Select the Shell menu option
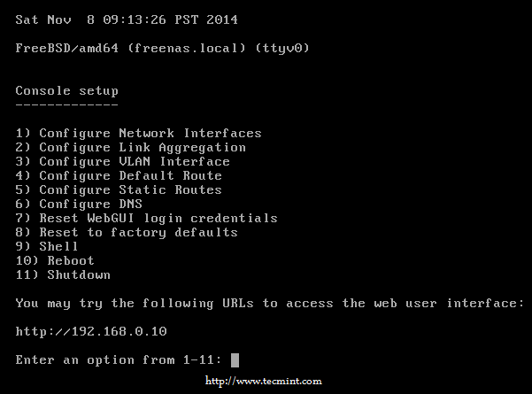The width and height of the screenshot is (532, 394). pyautogui.click(x=48, y=246)
